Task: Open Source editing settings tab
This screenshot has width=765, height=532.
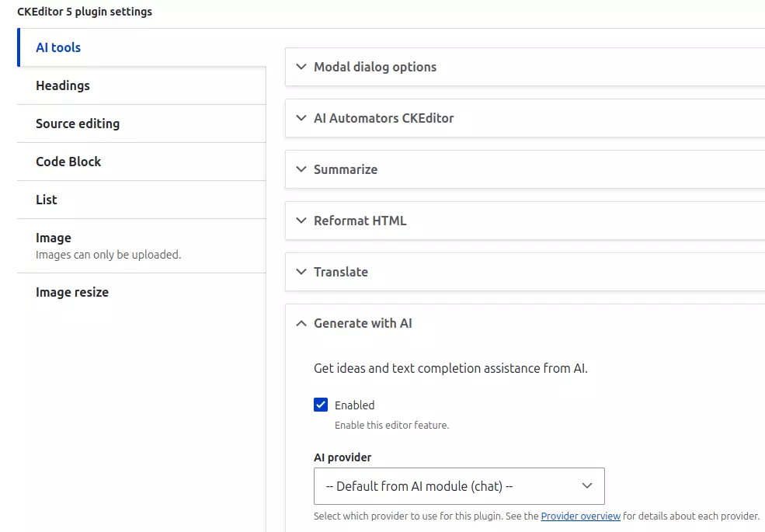Action: tap(141, 123)
